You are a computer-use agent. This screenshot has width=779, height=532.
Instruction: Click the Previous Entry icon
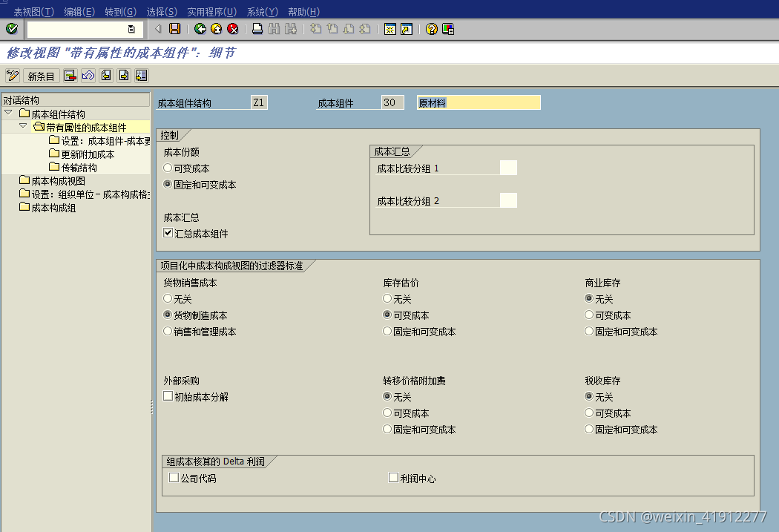tap(106, 76)
